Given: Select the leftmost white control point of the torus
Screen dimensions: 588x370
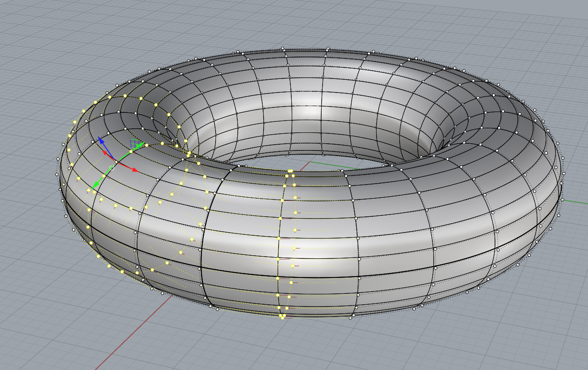Looking at the screenshot, I should (58, 159).
